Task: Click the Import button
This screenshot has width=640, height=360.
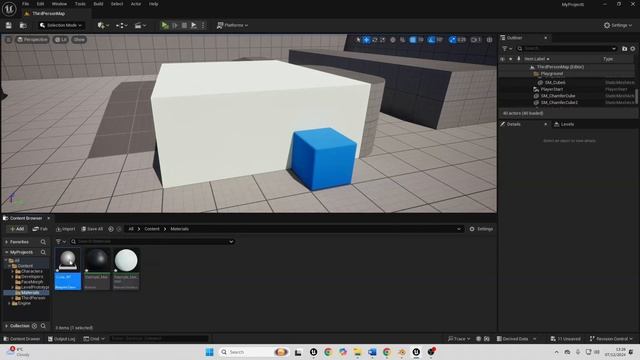Action: click(66, 229)
